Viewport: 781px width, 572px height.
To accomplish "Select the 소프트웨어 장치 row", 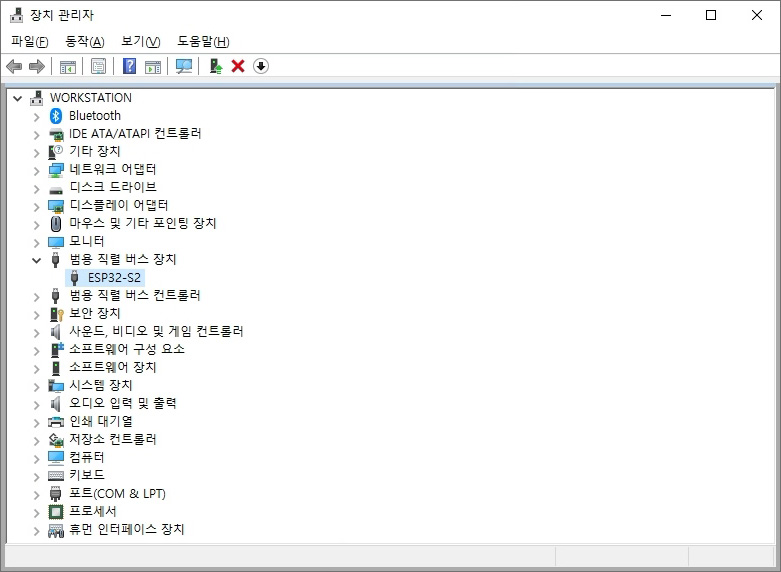I will click(113, 368).
